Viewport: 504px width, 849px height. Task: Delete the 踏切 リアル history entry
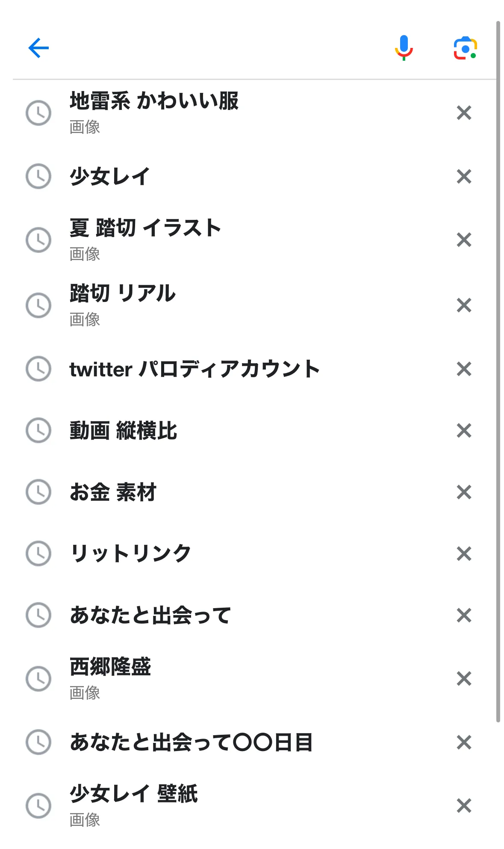[464, 305]
